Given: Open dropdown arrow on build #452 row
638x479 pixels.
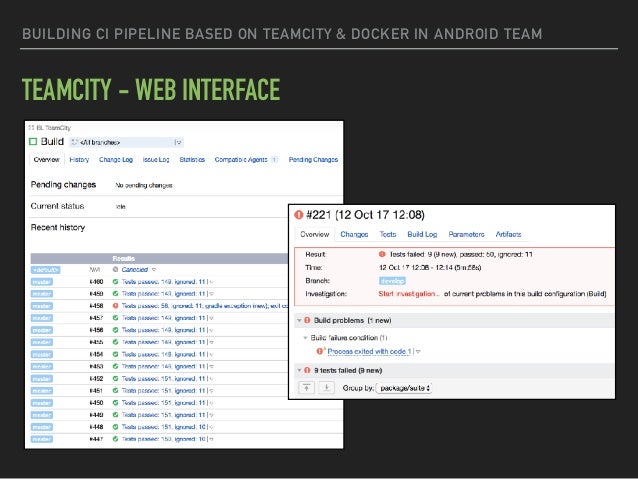Looking at the screenshot, I should point(212,379).
